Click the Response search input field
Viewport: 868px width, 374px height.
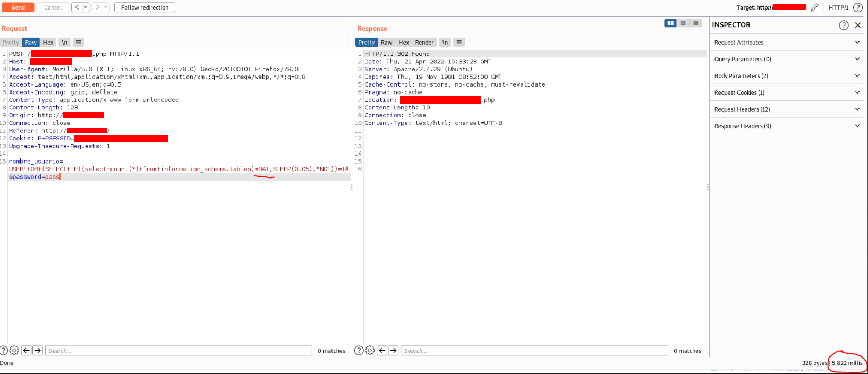pos(534,351)
